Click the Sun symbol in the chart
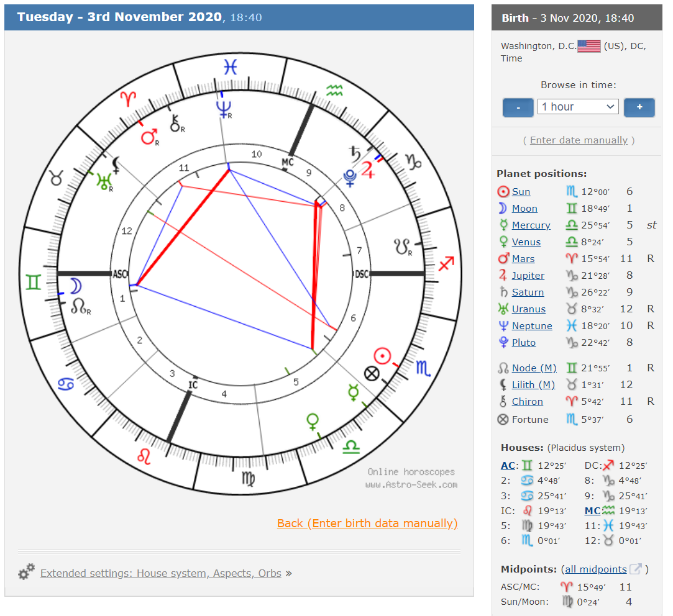673x616 pixels. (382, 356)
